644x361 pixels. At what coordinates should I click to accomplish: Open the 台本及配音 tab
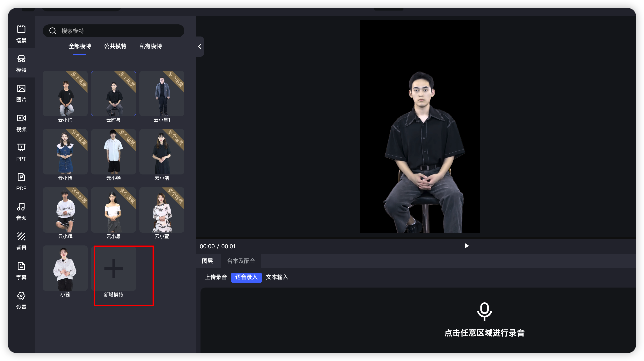(x=241, y=261)
